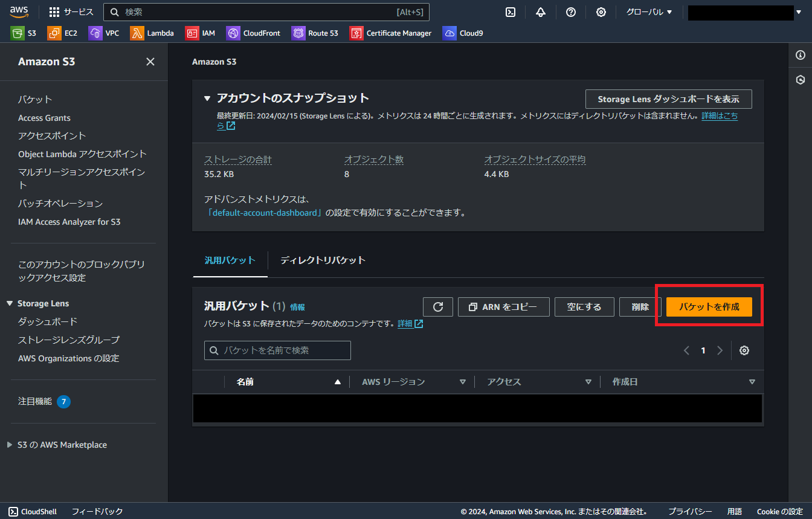Click the バケットを作成 button

tap(709, 306)
